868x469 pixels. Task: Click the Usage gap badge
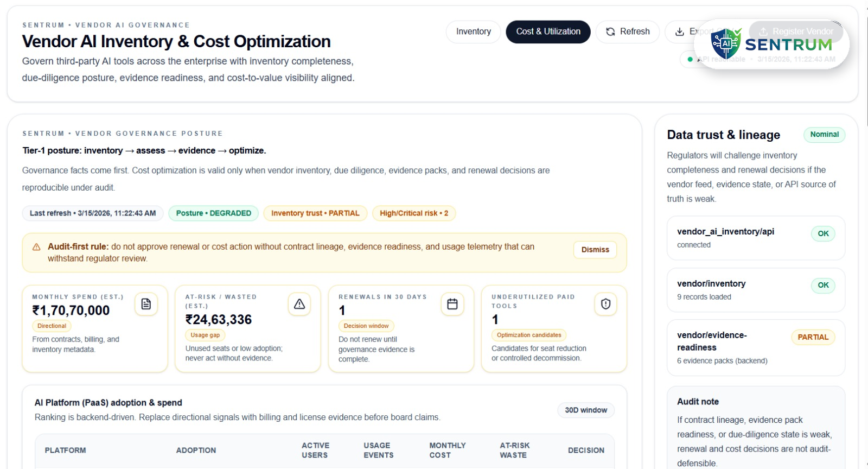coord(205,335)
